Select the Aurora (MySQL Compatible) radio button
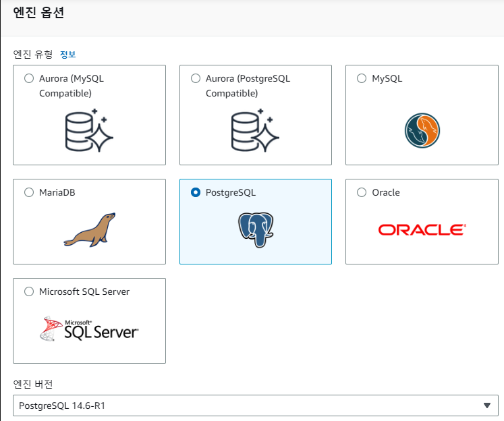 (x=29, y=78)
